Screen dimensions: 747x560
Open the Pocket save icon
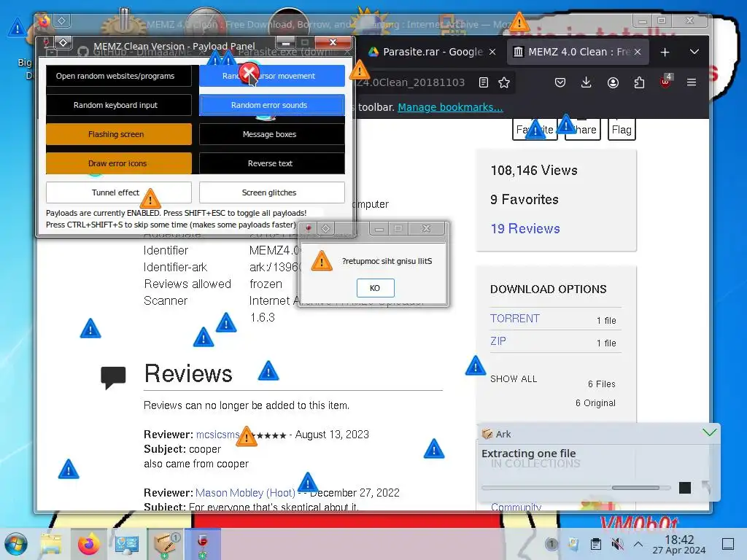[x=560, y=82]
